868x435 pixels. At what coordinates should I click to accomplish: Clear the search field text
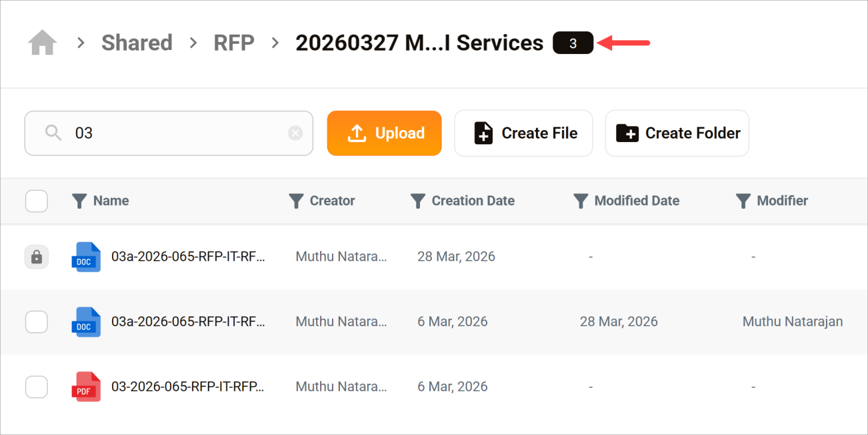[x=295, y=133]
